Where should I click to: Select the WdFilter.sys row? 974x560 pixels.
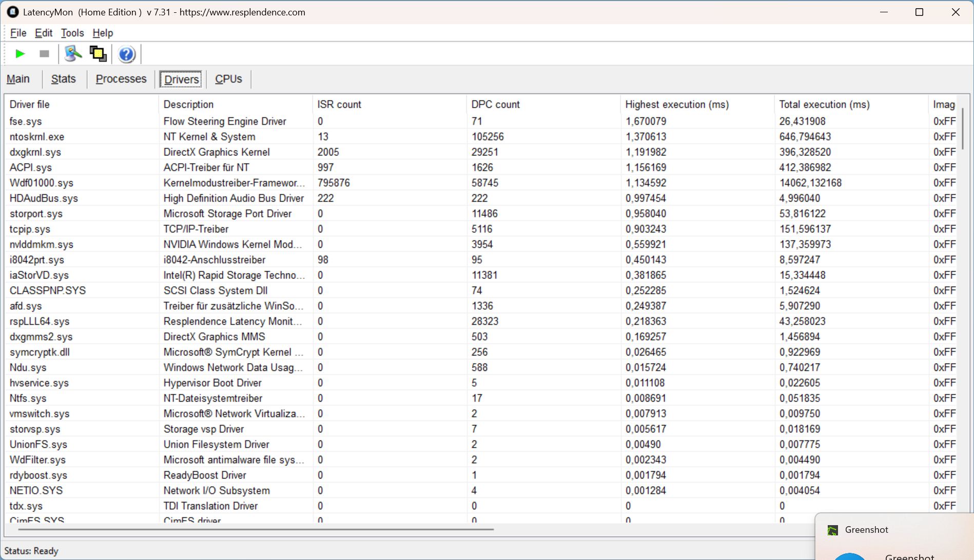(x=481, y=460)
